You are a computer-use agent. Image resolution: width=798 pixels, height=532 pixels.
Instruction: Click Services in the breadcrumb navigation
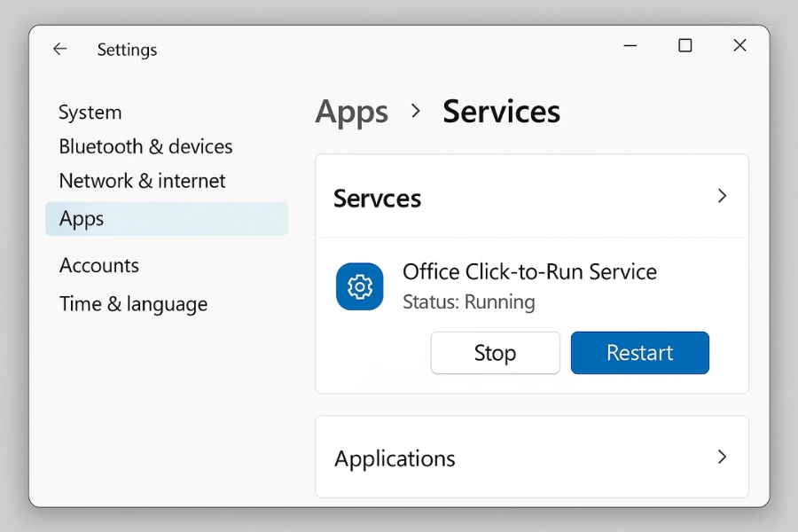(500, 111)
